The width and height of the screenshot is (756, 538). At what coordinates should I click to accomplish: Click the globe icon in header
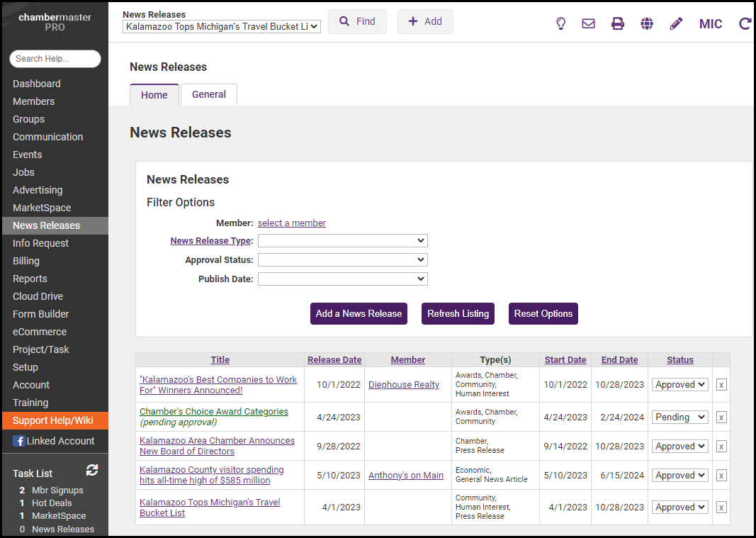pos(647,23)
